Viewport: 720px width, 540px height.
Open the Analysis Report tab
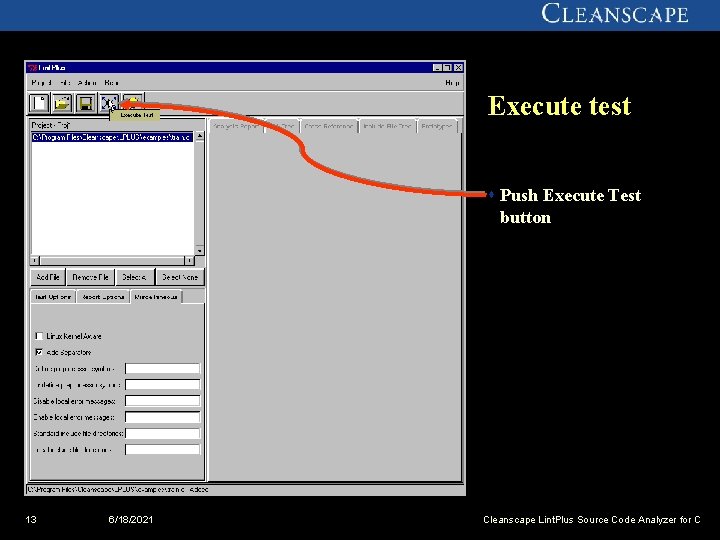[x=237, y=126]
